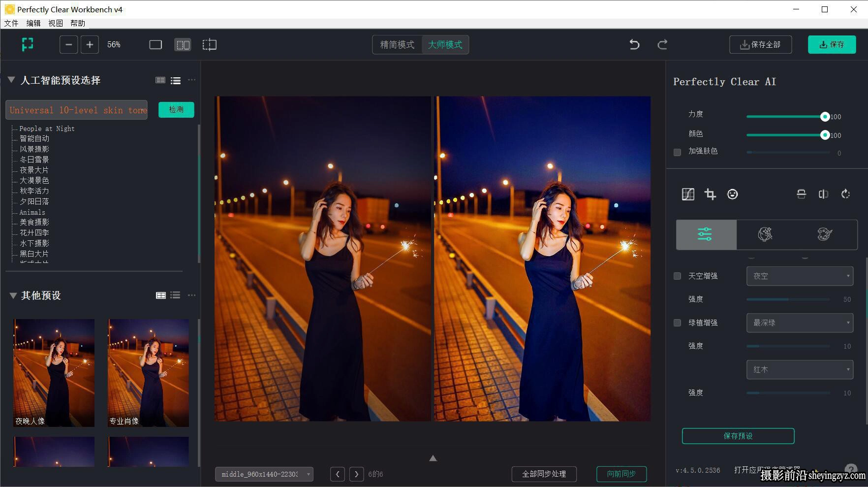Viewport: 868px width, 487px height.
Task: Switch to 大师模式 mode
Action: [445, 45]
